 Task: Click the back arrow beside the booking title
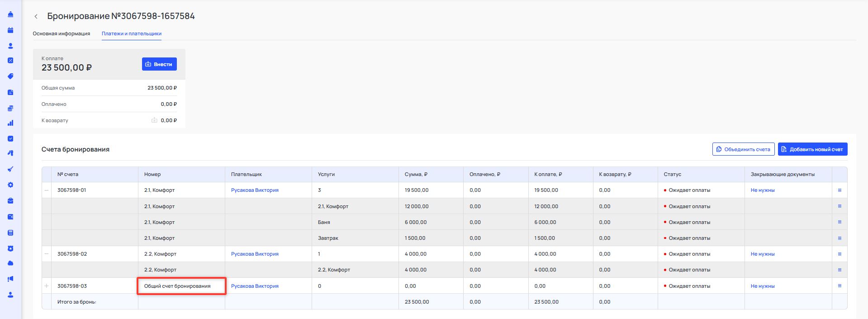point(36,16)
